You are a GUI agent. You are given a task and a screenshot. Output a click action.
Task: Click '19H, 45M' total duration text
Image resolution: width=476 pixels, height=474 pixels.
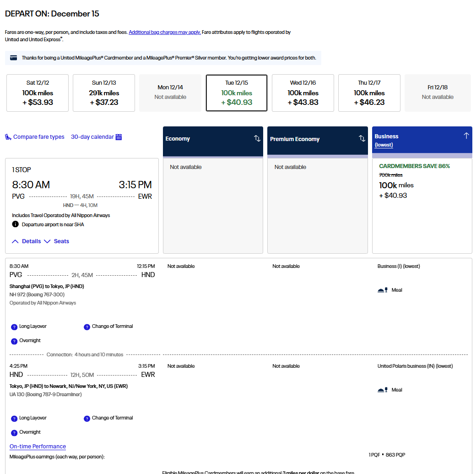(82, 196)
